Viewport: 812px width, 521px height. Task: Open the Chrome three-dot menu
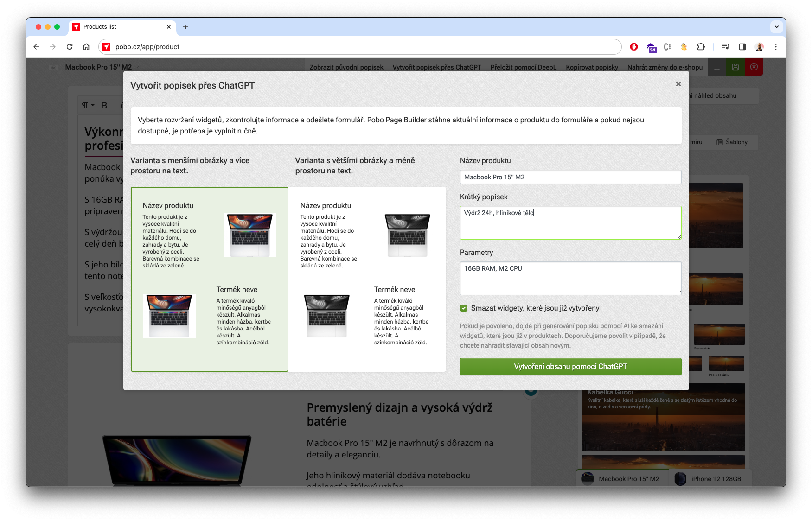pos(776,47)
